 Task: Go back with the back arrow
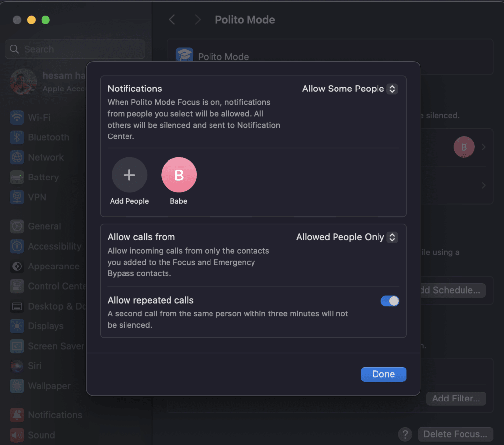click(172, 20)
